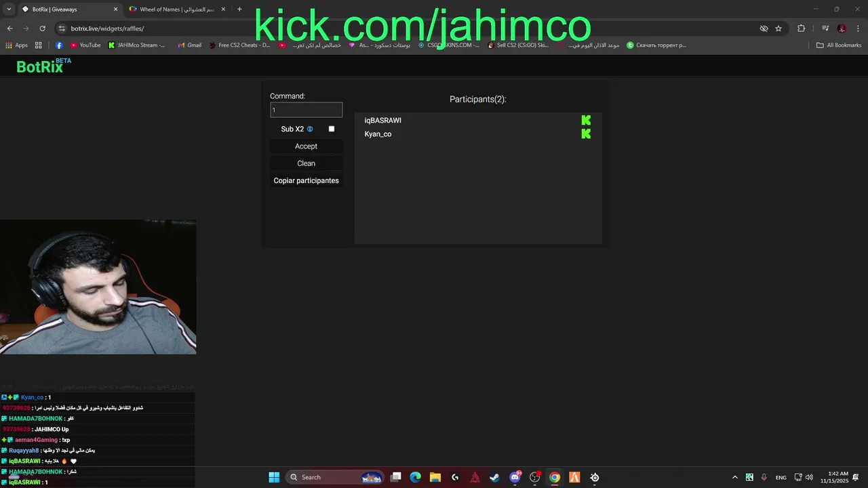This screenshot has width=868, height=488.
Task: Open the tab search dropdown arrow
Action: (9, 9)
